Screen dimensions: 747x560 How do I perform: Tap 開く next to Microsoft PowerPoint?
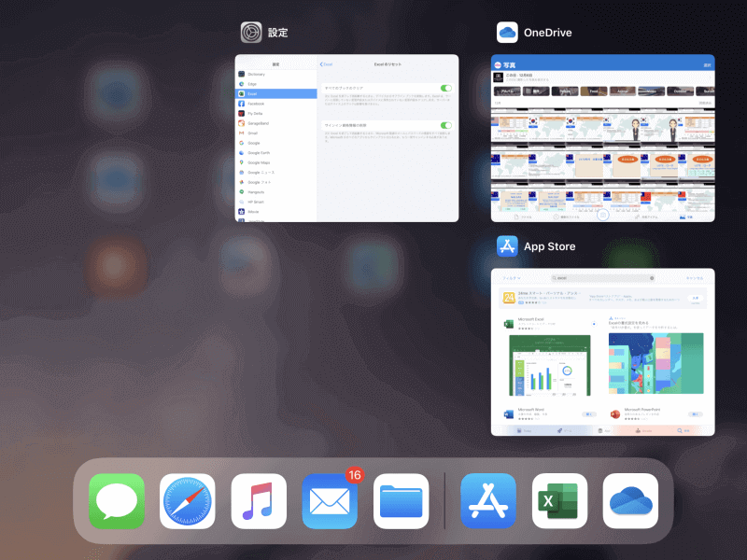tap(696, 414)
